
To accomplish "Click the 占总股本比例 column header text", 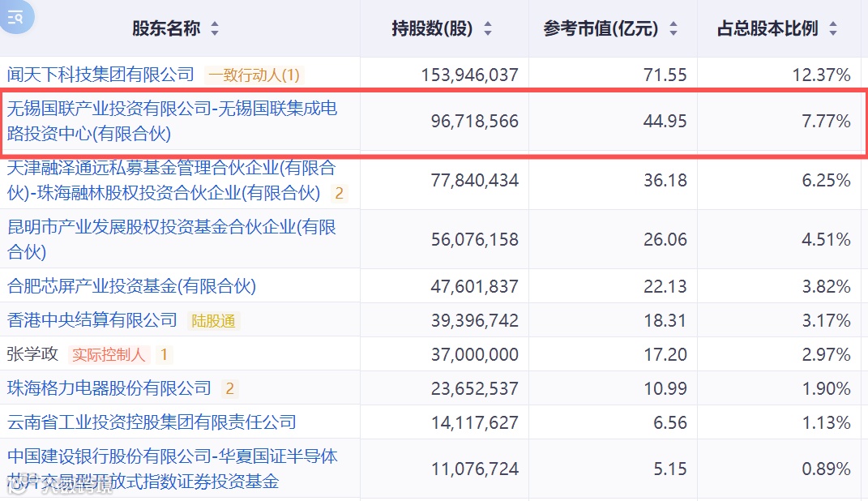I will coord(768,28).
